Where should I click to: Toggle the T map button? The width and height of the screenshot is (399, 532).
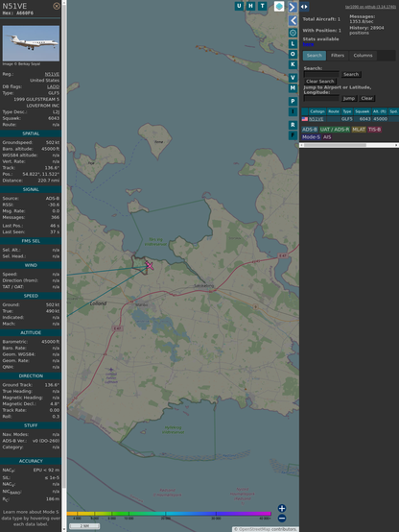[263, 6]
